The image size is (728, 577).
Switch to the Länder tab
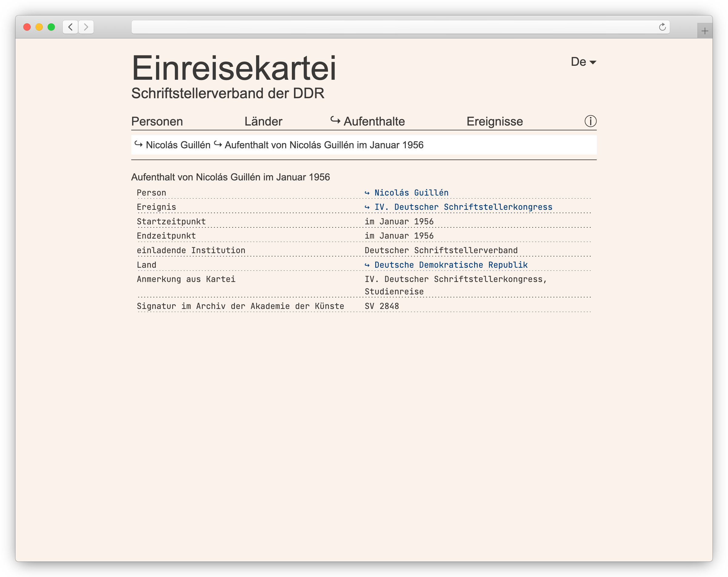click(263, 121)
